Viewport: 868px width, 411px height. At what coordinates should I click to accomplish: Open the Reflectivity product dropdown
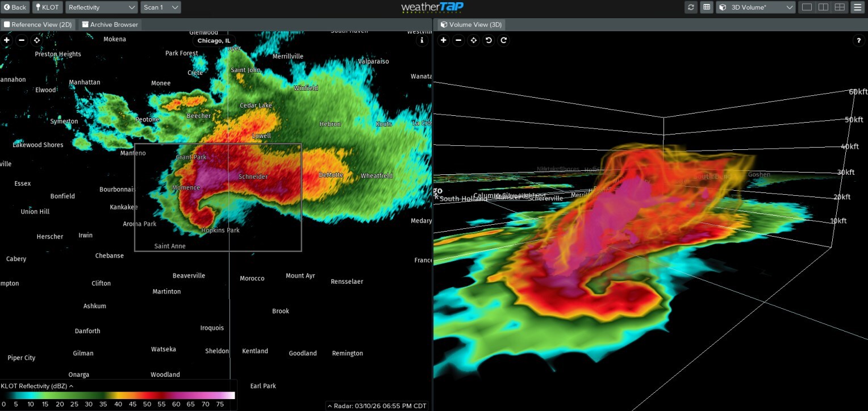pos(102,7)
